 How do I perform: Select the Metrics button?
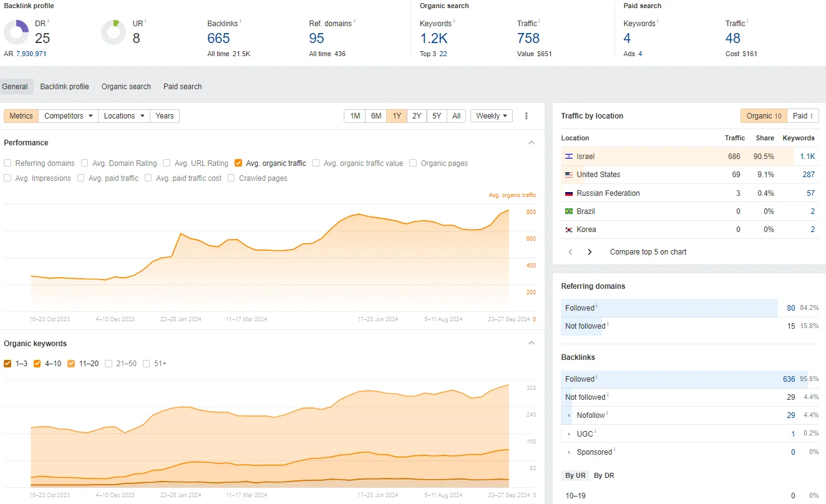[x=21, y=116]
